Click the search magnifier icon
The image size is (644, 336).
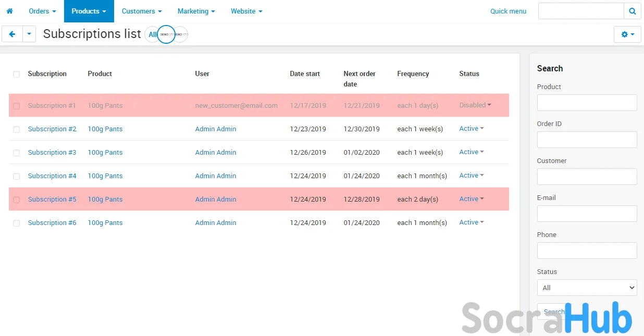pos(632,11)
